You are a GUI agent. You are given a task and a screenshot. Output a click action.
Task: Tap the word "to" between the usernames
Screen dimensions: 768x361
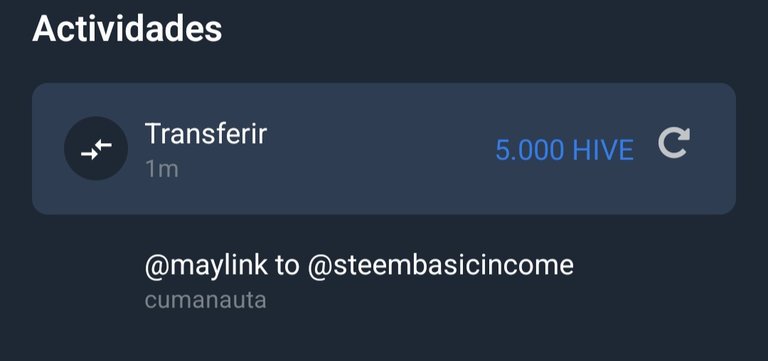click(x=287, y=266)
